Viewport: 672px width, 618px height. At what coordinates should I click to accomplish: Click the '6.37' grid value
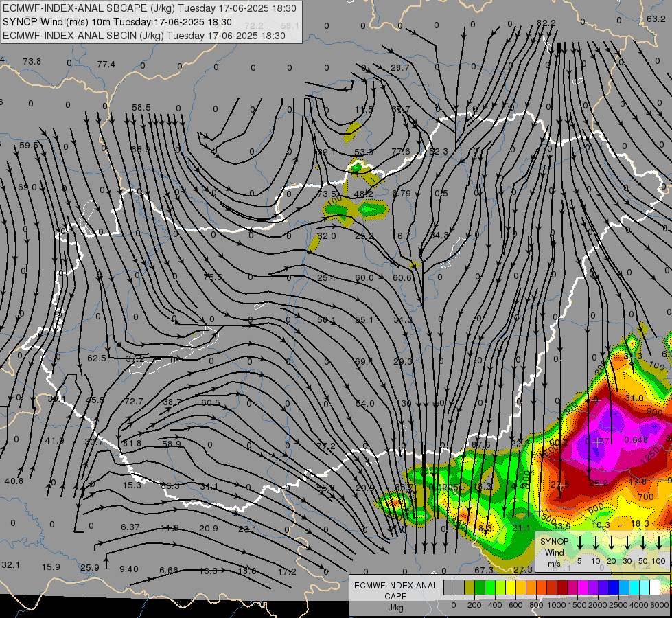[130, 527]
